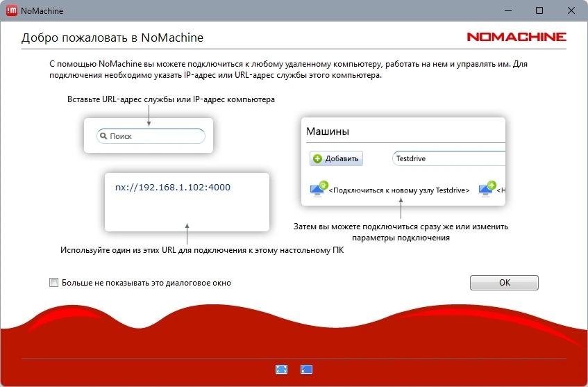
Task: Click the red NOMACHINE logo
Action: click(516, 37)
